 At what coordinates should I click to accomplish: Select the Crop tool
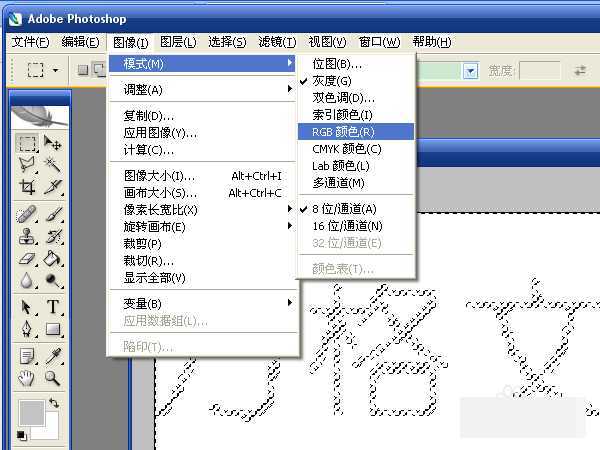point(27,187)
